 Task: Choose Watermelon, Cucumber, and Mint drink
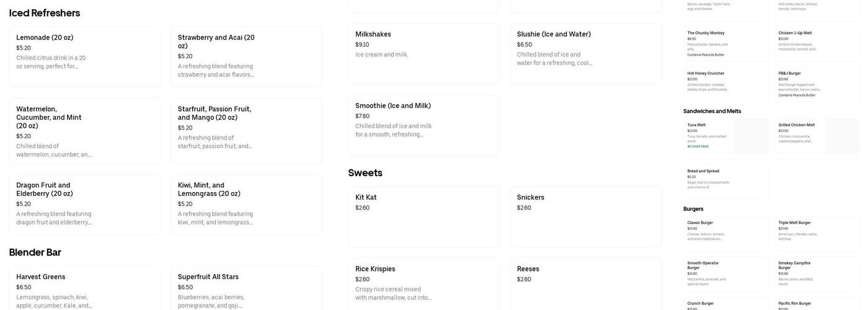tap(84, 131)
